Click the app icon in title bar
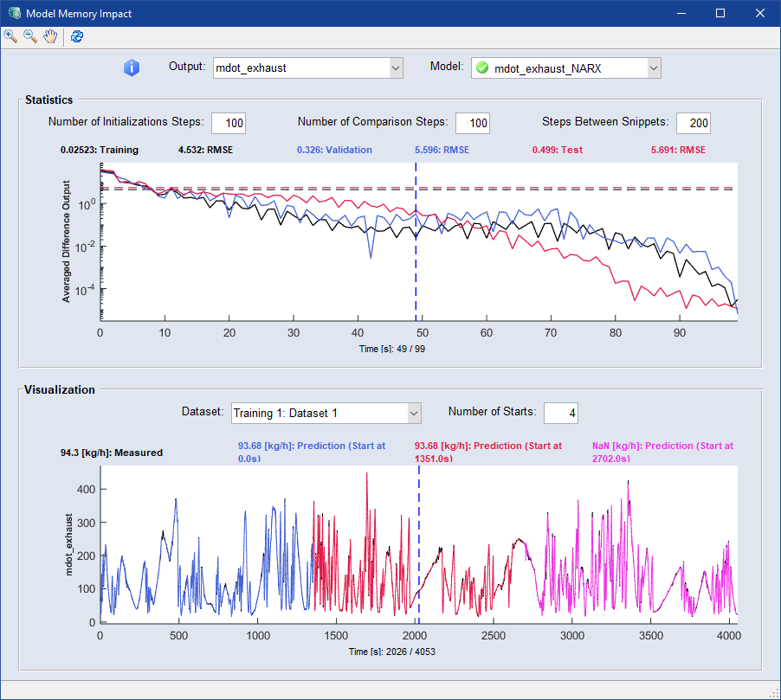Image resolution: width=781 pixels, height=700 pixels. tap(14, 13)
